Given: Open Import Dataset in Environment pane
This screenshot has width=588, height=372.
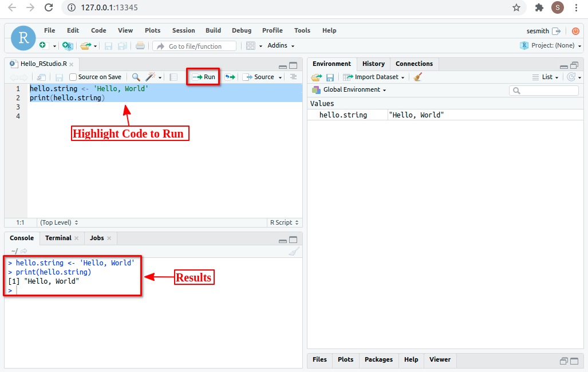Looking at the screenshot, I should (x=373, y=77).
